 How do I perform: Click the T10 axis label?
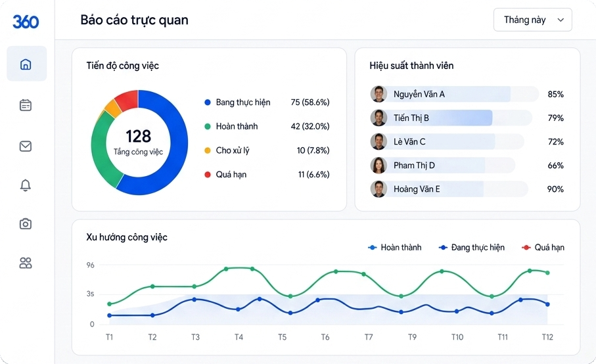tap(457, 337)
